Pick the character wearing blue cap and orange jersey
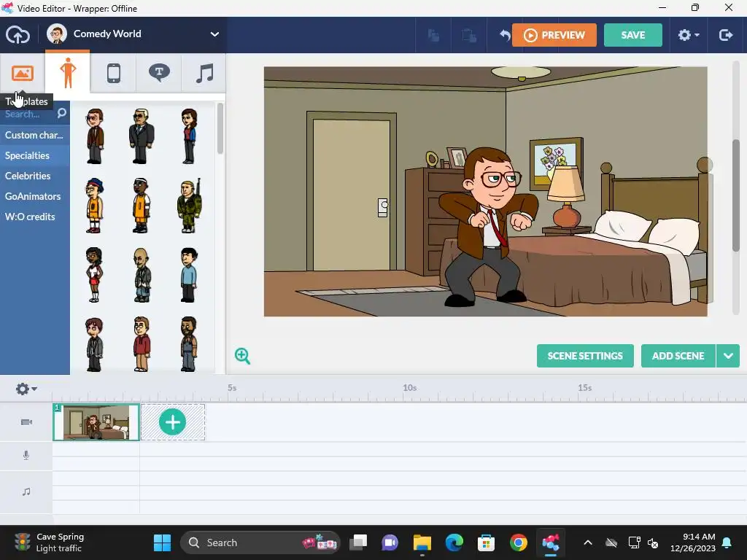Image resolution: width=747 pixels, height=560 pixels. [x=94, y=206]
